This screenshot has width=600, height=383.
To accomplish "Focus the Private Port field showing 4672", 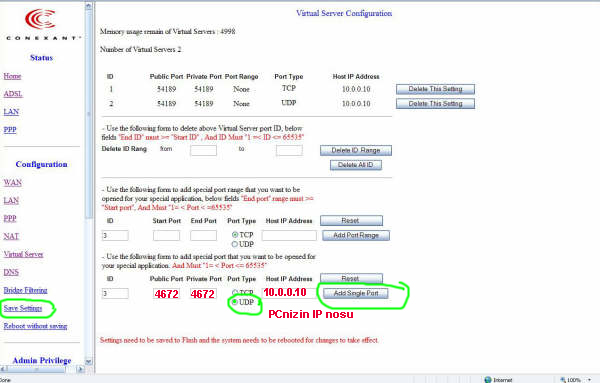I will coord(203,293).
